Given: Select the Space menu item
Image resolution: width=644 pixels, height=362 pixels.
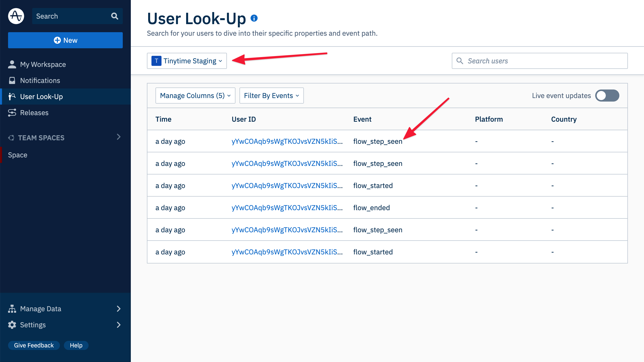Looking at the screenshot, I should 18,154.
